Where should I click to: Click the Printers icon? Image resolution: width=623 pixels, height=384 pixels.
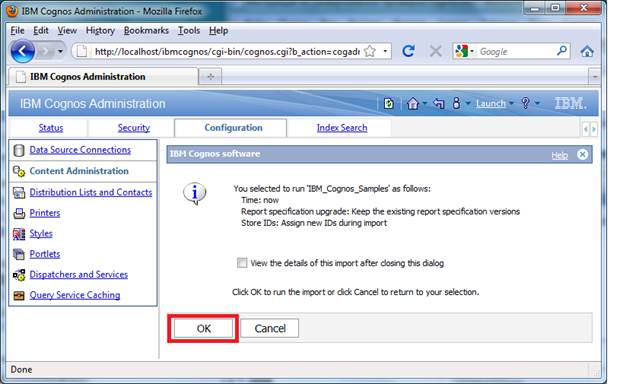pyautogui.click(x=19, y=213)
